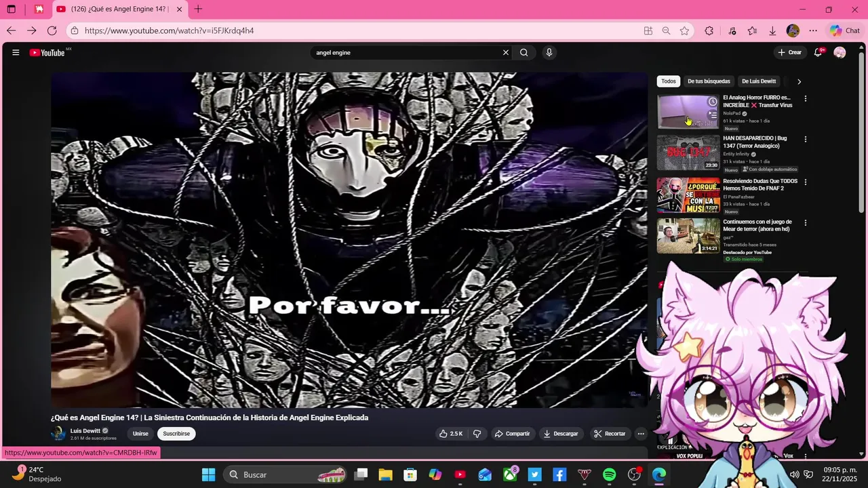Screen dimensions: 868x488
Task: Open the Edge profile avatar
Action: [x=793, y=30]
